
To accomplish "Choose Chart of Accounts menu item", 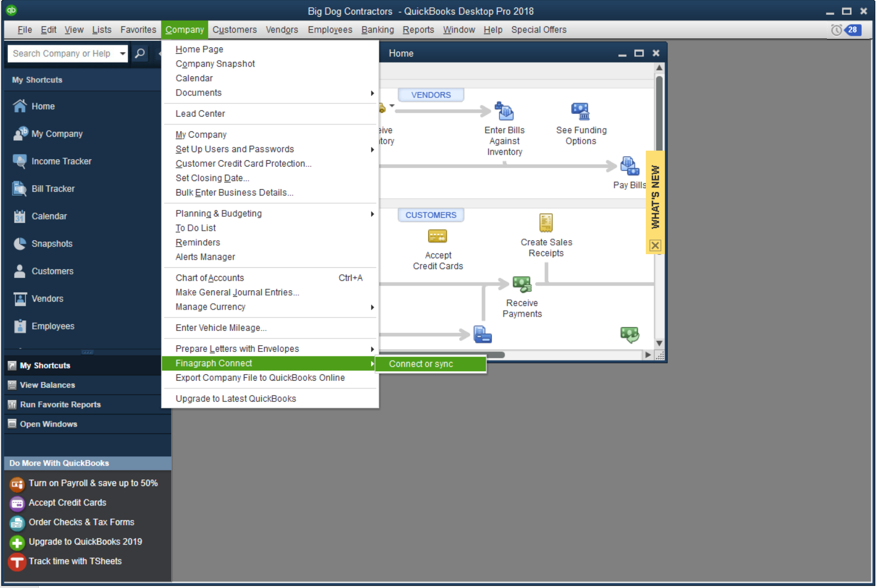I will pos(270,278).
